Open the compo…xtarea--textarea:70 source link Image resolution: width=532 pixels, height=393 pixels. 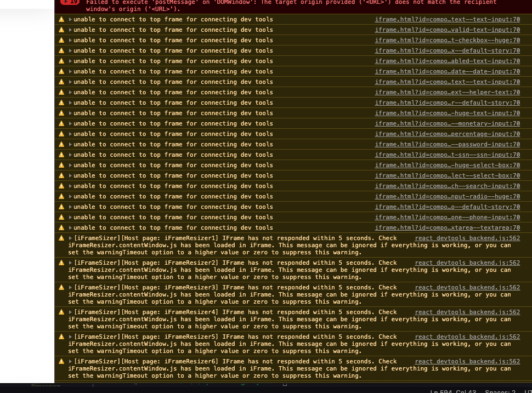click(x=447, y=228)
